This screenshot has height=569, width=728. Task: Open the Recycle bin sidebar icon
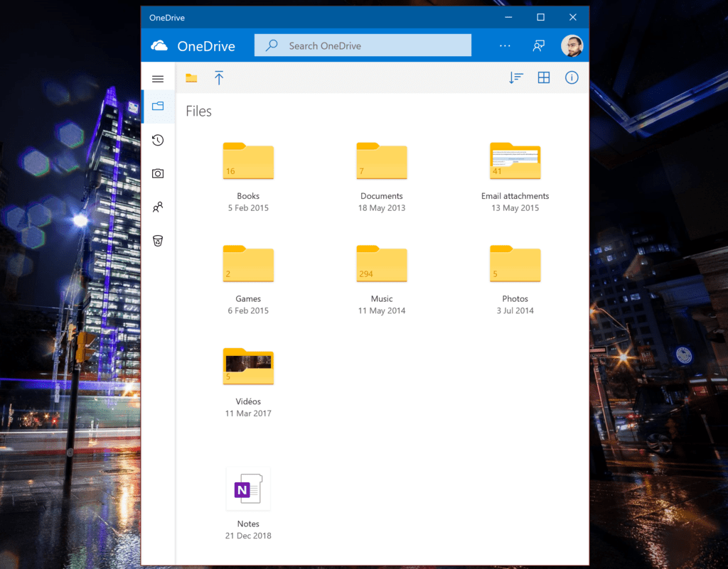coord(158,241)
